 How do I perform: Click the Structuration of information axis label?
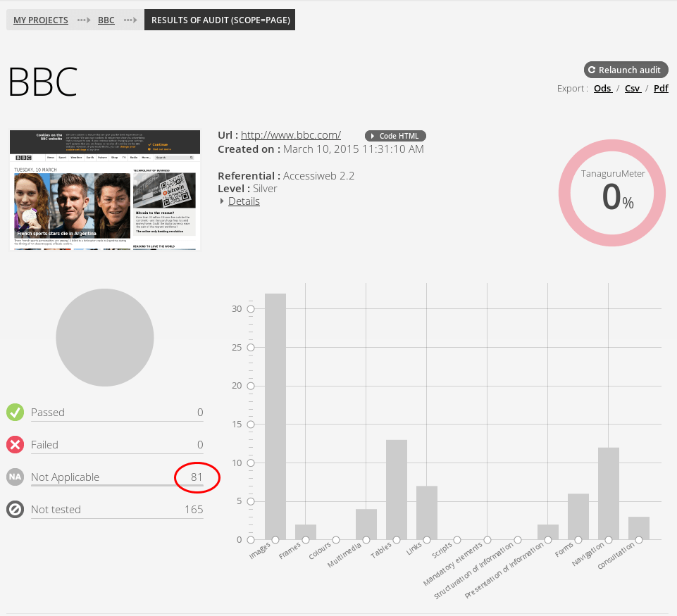click(x=473, y=571)
